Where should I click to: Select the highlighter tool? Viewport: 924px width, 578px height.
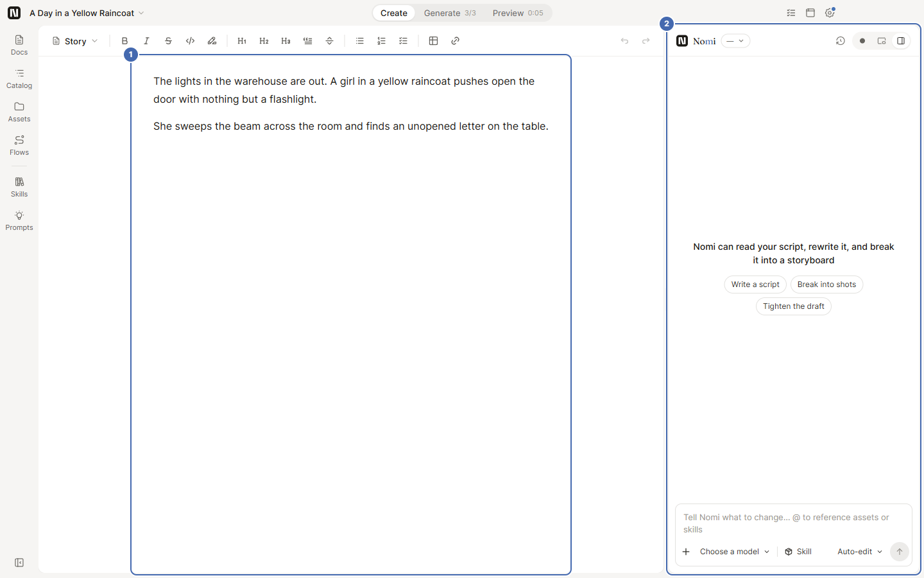click(212, 41)
